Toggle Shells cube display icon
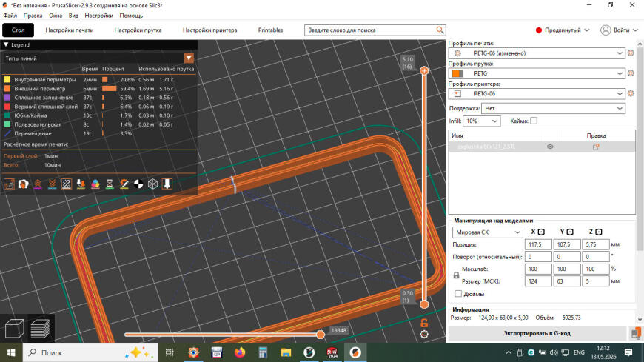644x362 pixels. click(152, 184)
